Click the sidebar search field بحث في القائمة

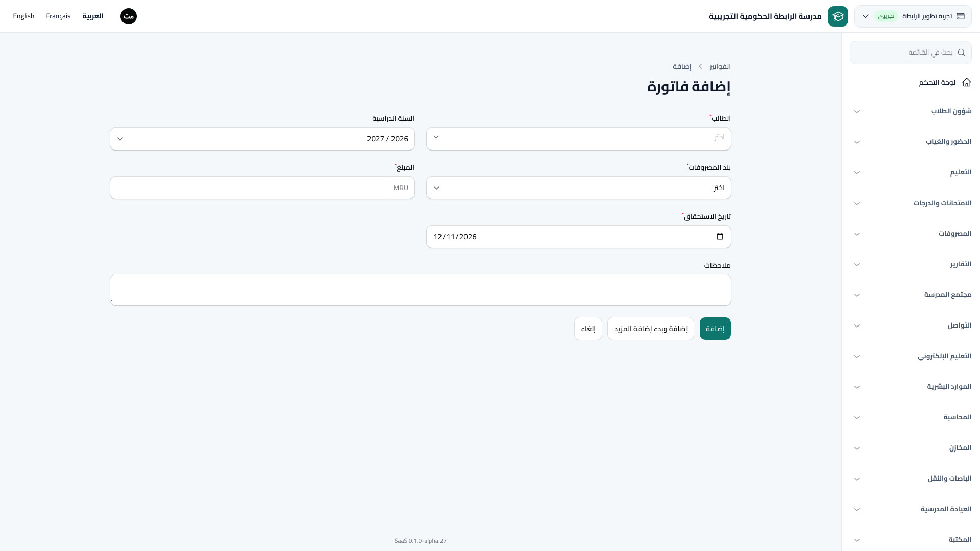[x=911, y=53]
